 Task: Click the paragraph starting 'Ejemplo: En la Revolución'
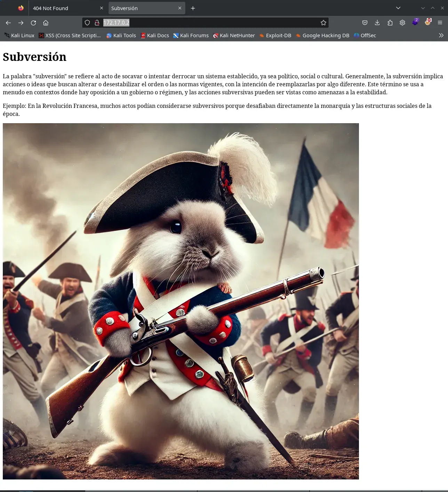217,110
